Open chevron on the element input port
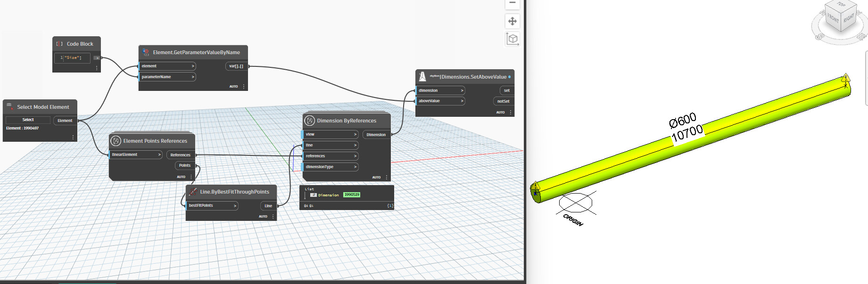The height and width of the screenshot is (284, 868). (193, 66)
